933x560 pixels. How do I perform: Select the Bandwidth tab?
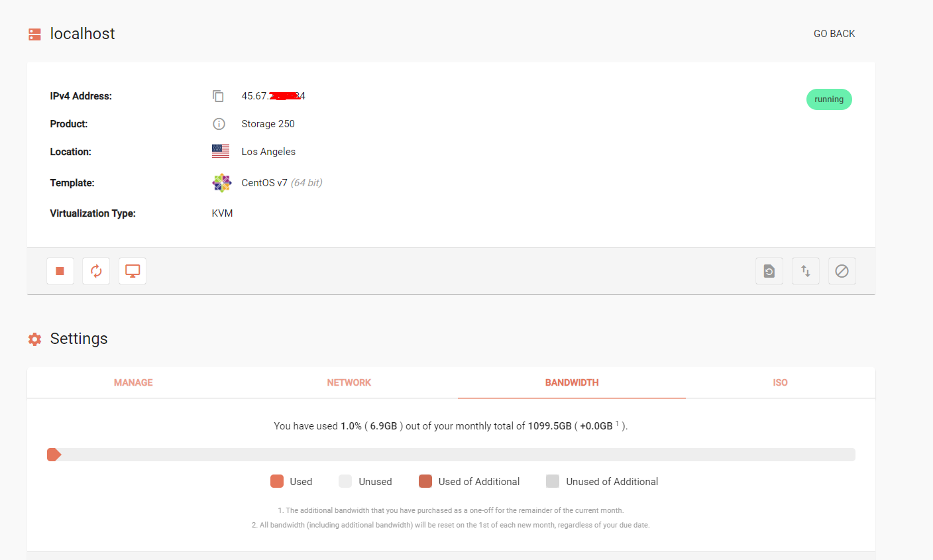pos(572,382)
